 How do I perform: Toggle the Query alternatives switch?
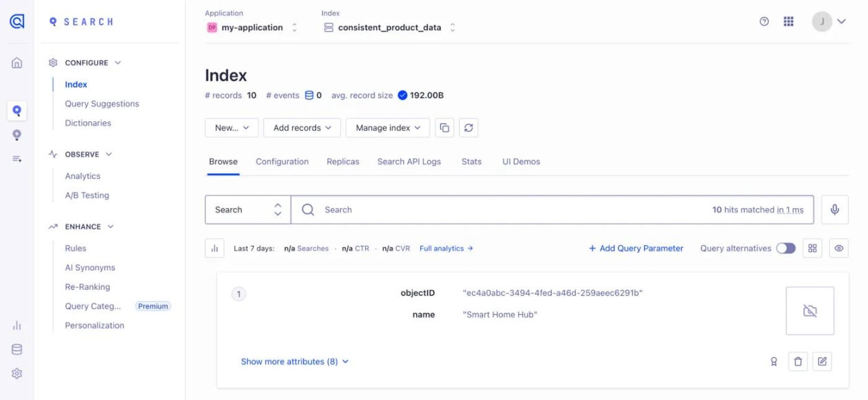pos(785,249)
